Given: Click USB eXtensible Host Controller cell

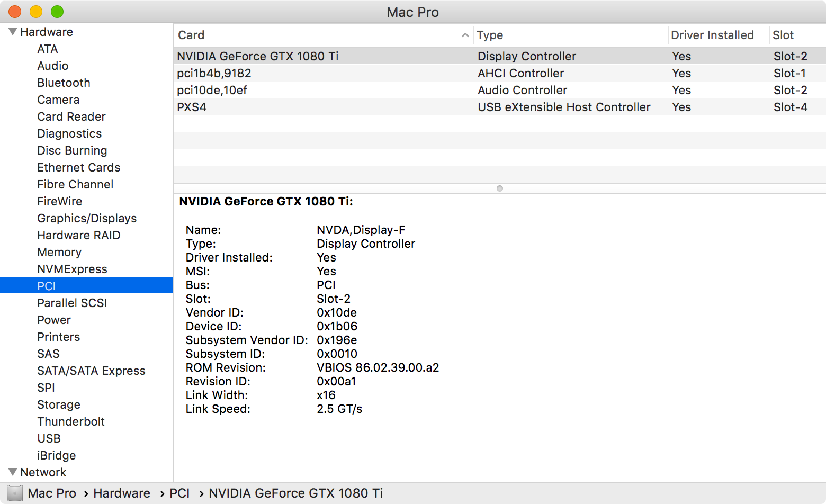Looking at the screenshot, I should click(564, 107).
